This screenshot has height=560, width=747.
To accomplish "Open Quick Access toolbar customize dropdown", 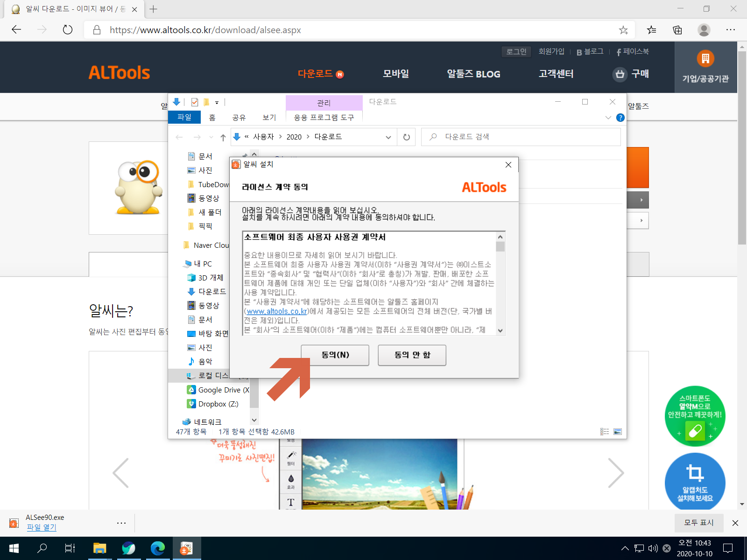I will (217, 102).
